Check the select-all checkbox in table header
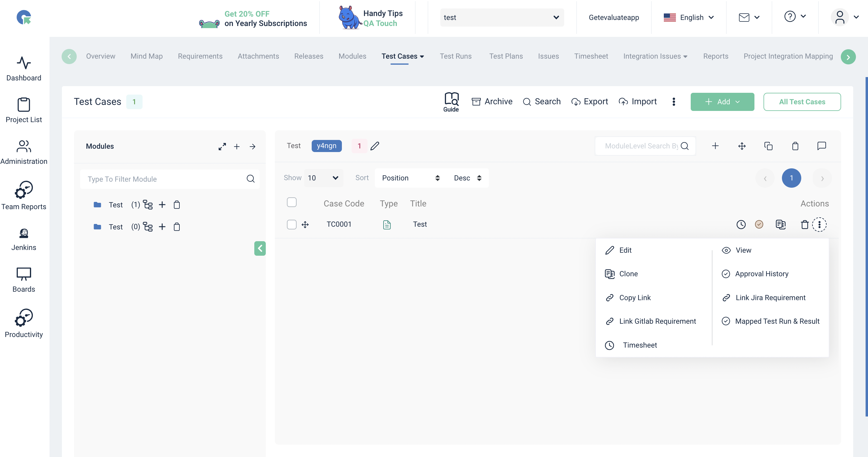The image size is (868, 457). coord(291,203)
